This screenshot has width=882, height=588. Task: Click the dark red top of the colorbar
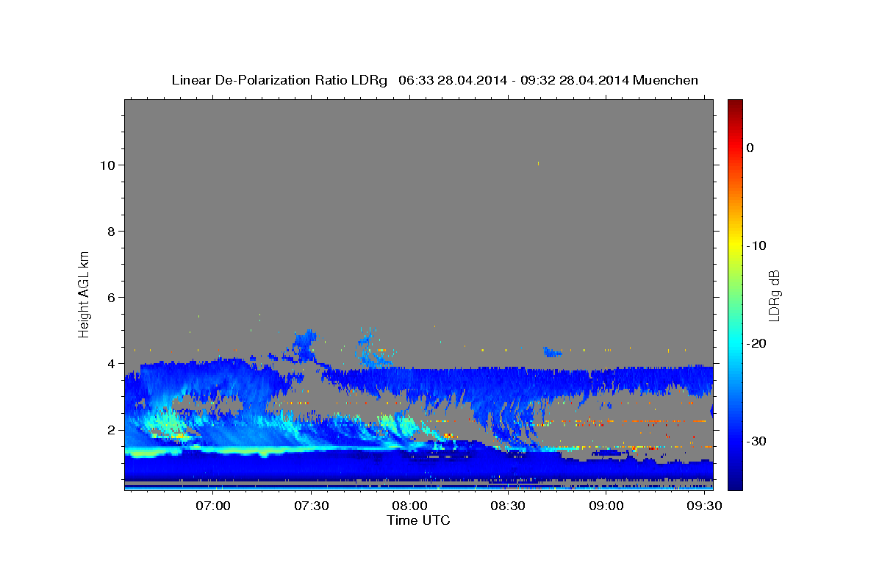click(x=735, y=104)
